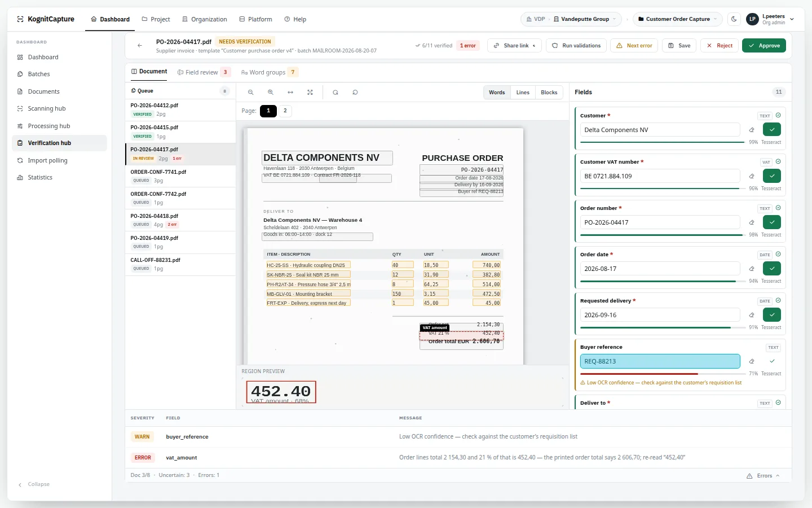Erase the Buyer reference field value
Screen dimensions: 812x508
[752, 361]
